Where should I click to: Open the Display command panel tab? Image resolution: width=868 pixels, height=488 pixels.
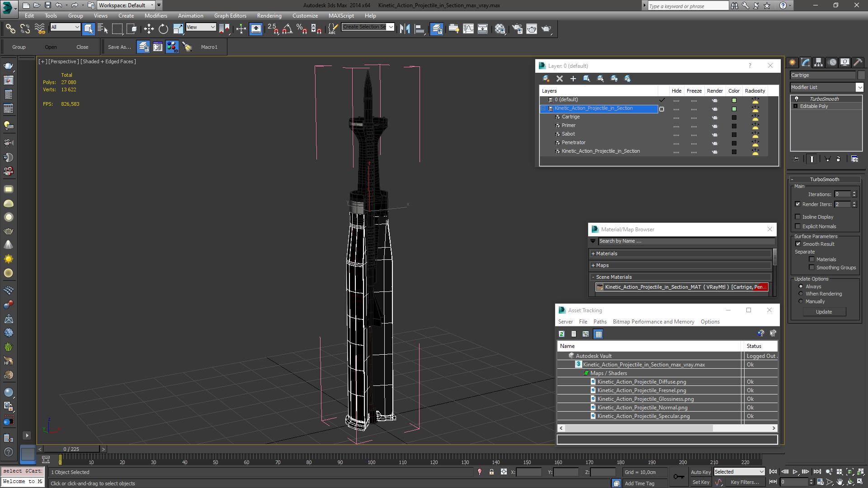(x=844, y=62)
